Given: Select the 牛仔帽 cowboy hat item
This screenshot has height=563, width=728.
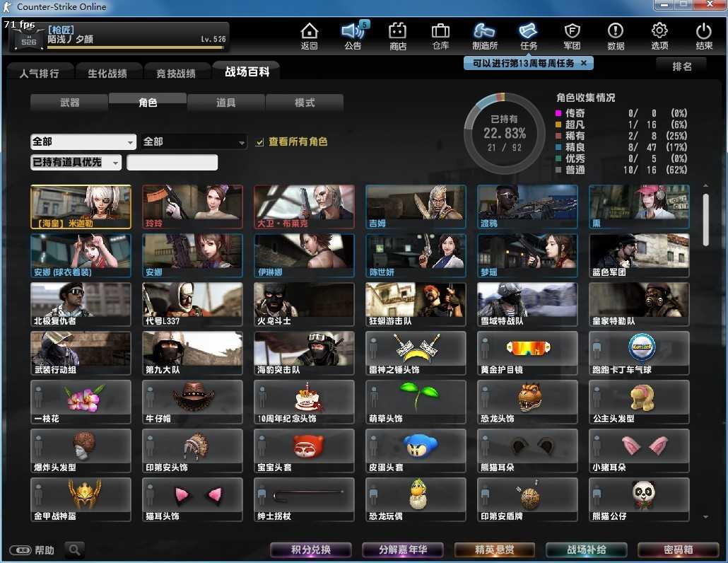Looking at the screenshot, I should click(x=192, y=402).
